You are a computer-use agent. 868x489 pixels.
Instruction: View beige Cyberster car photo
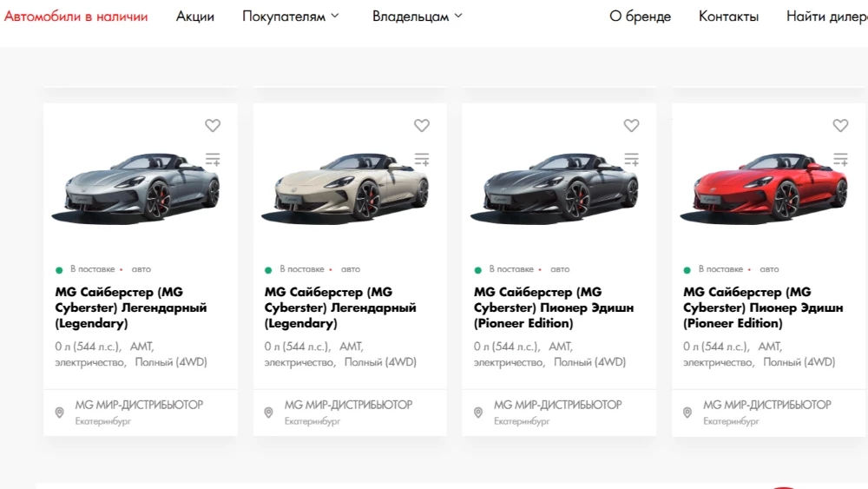(x=345, y=188)
